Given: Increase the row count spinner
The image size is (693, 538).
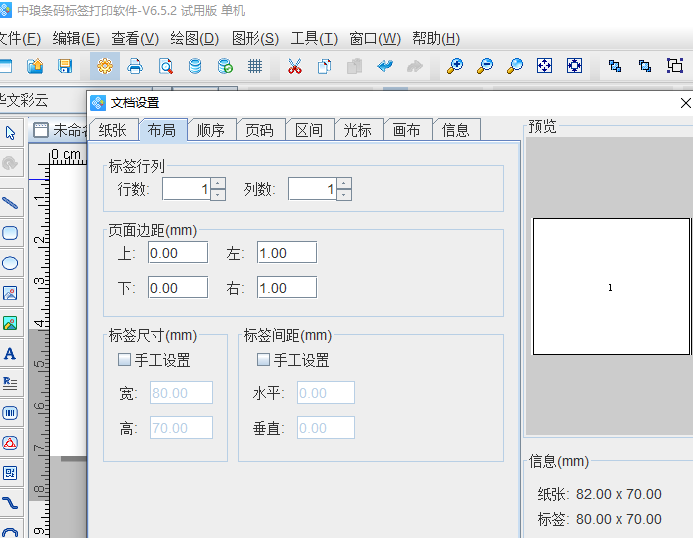Looking at the screenshot, I should 218,183.
